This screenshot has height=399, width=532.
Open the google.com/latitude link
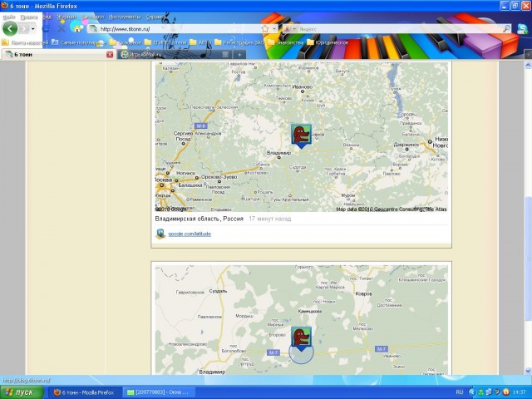click(x=190, y=234)
